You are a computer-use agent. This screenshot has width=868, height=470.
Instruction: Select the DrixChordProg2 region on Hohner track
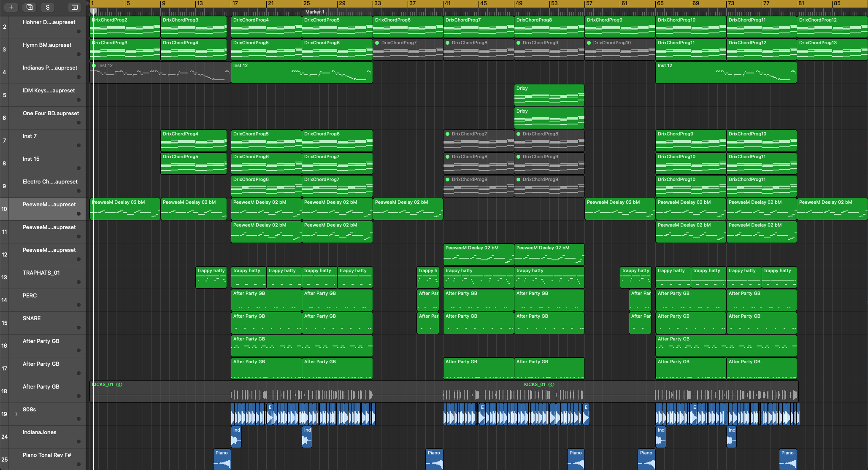[x=125, y=27]
